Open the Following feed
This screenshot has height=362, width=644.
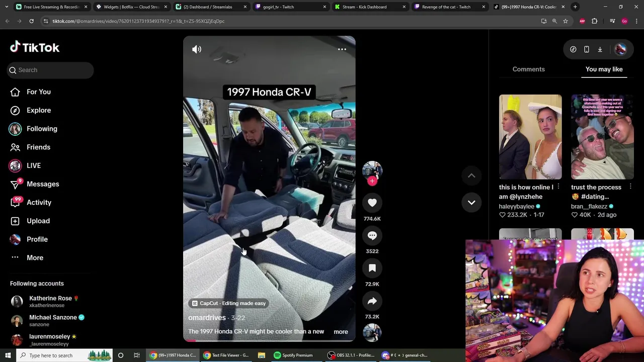42,129
